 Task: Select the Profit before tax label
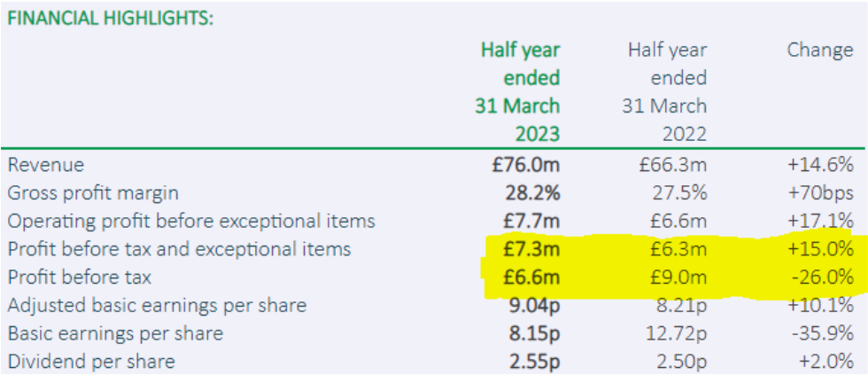coord(79,277)
